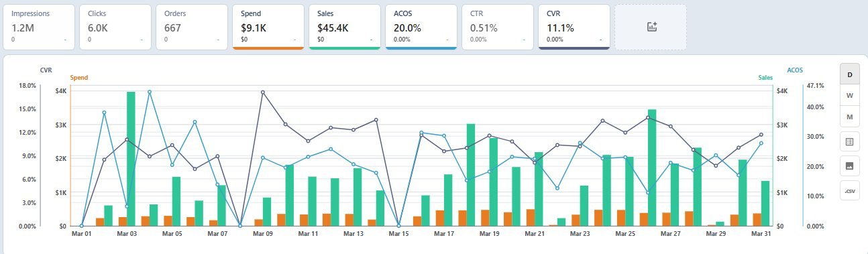
Task: Click the Mar 09 date label
Action: pyautogui.click(x=263, y=234)
